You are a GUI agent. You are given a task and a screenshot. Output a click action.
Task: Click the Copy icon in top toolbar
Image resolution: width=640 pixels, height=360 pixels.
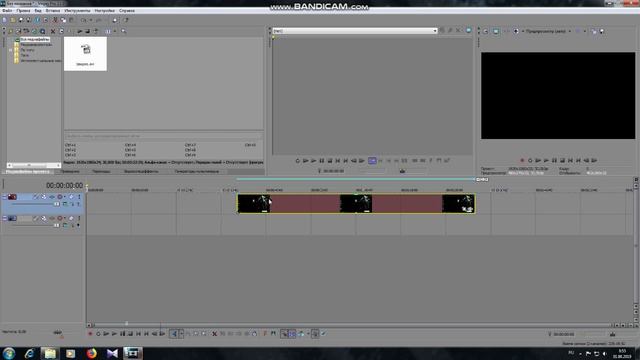pos(63,20)
